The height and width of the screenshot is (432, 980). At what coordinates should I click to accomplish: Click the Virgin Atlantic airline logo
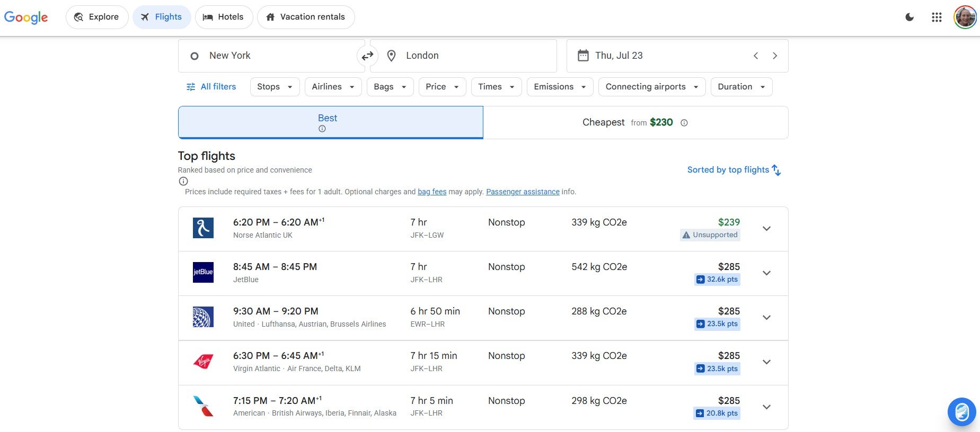pos(203,362)
